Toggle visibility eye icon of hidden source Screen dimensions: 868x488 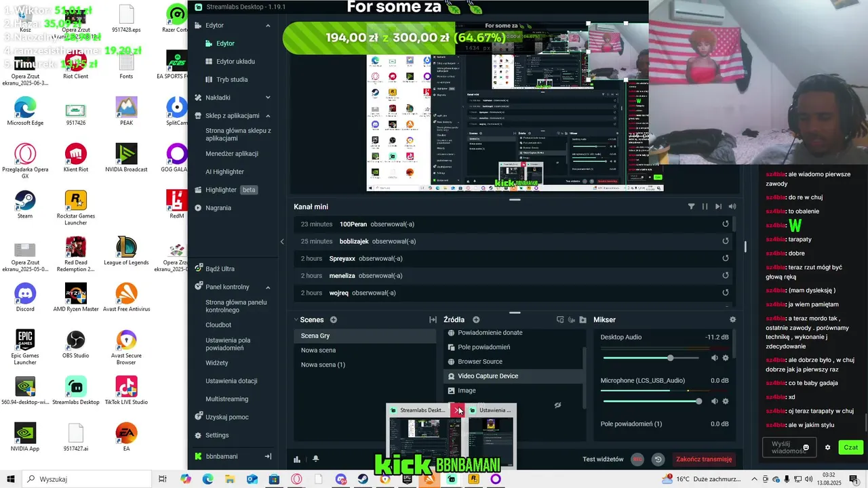pyautogui.click(x=557, y=405)
